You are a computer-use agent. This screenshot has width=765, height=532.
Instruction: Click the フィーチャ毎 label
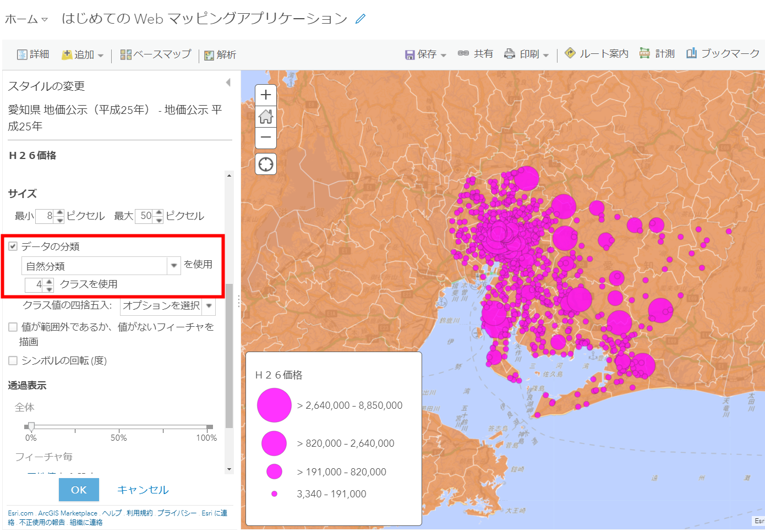point(43,457)
